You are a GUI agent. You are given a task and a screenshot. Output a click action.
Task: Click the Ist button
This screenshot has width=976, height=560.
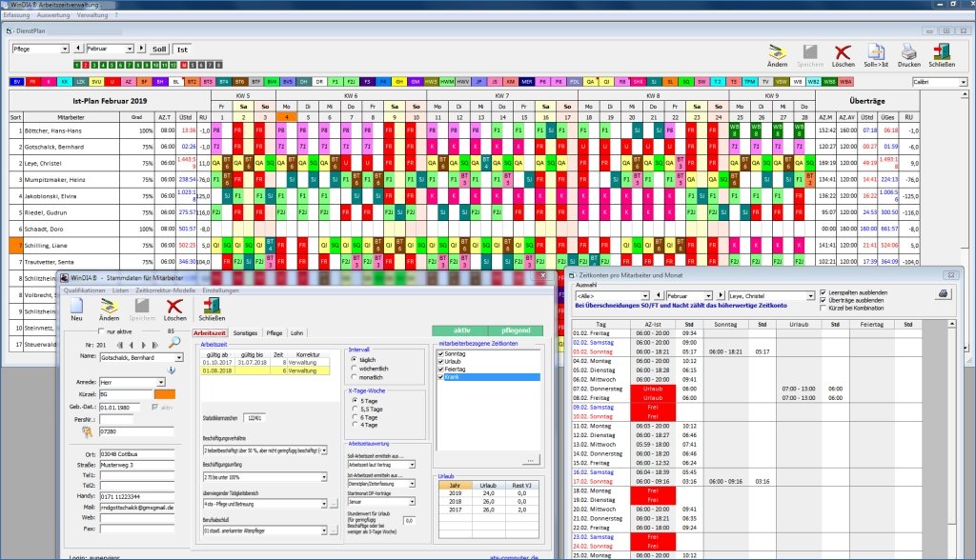point(182,50)
